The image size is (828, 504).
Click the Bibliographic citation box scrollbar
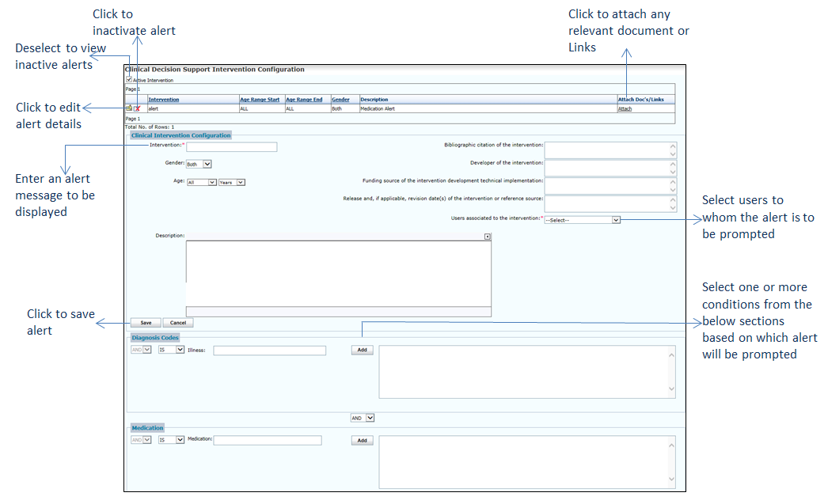click(x=673, y=150)
